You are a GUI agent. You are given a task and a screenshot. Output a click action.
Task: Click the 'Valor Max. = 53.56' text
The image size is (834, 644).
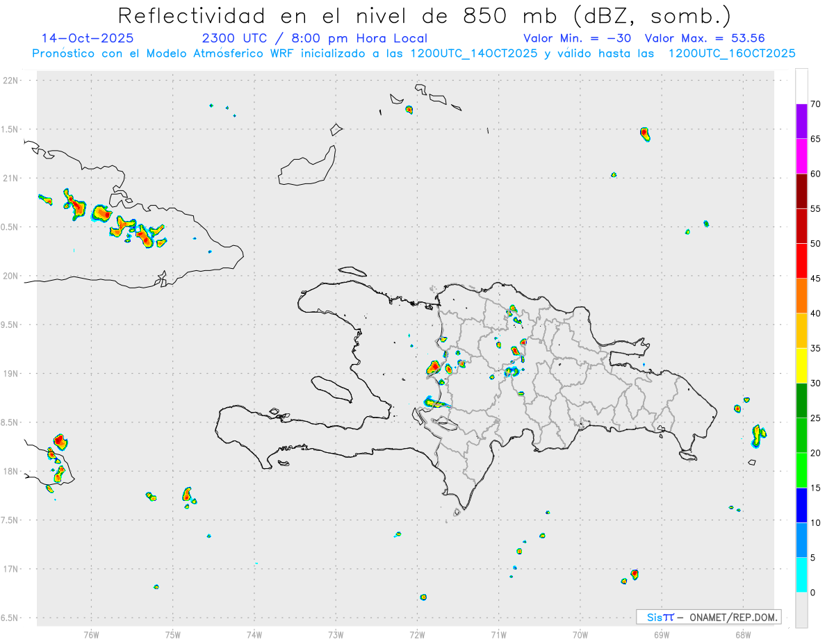pos(705,38)
